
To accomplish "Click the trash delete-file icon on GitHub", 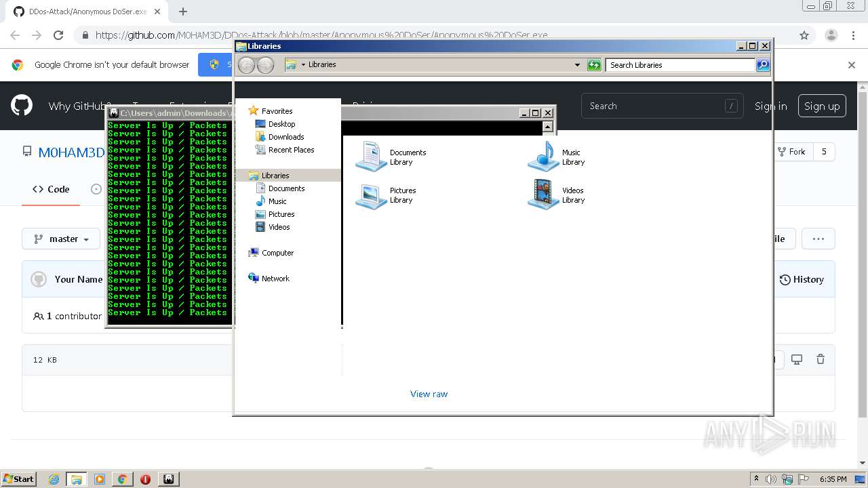I will [x=821, y=359].
